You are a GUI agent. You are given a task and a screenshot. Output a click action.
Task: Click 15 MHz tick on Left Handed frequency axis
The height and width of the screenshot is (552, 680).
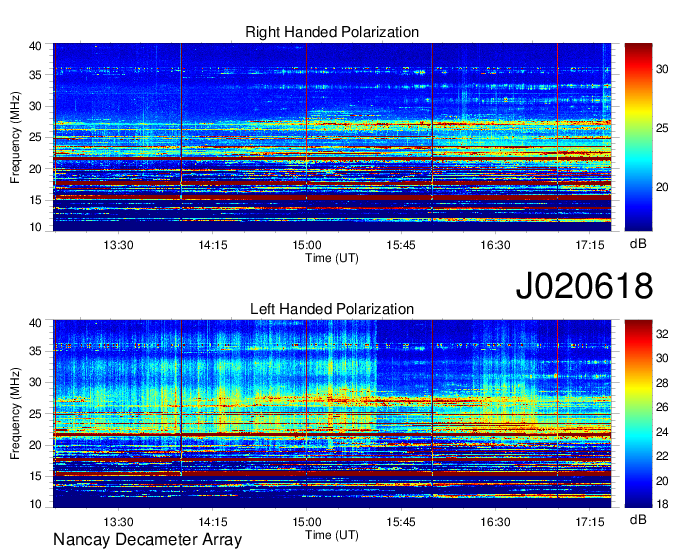click(x=35, y=476)
